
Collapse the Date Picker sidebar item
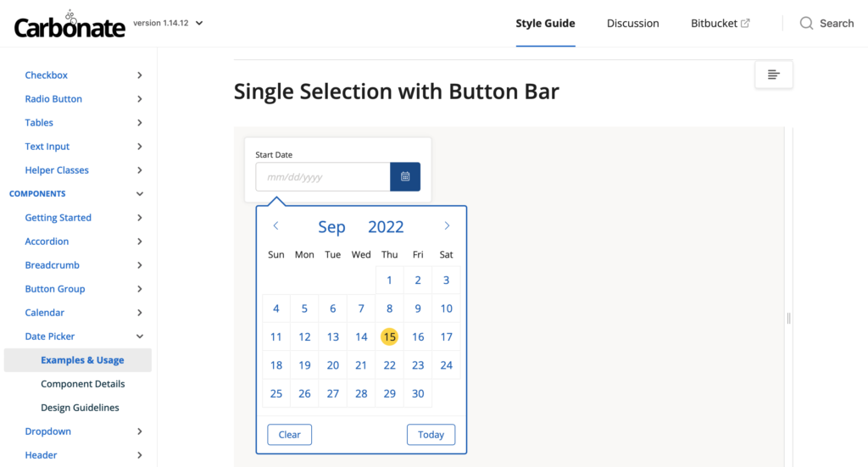pyautogui.click(x=140, y=336)
